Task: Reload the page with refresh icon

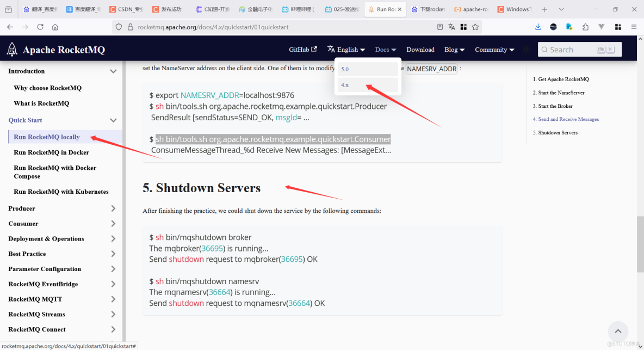Action: [40, 27]
